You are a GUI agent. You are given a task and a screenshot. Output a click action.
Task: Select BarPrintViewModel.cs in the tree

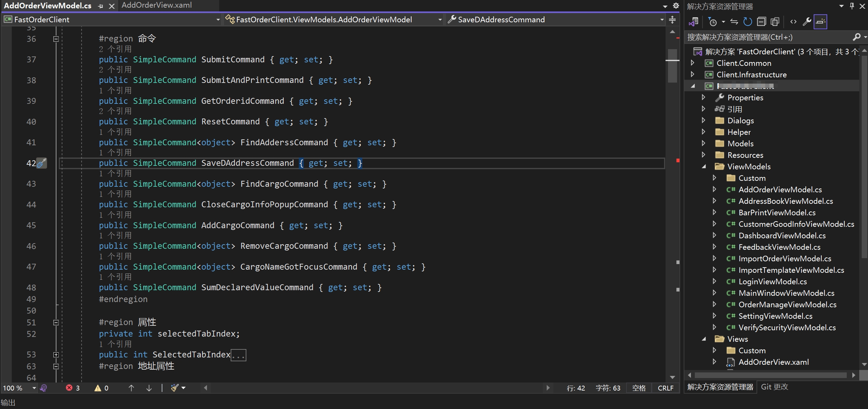tap(777, 213)
